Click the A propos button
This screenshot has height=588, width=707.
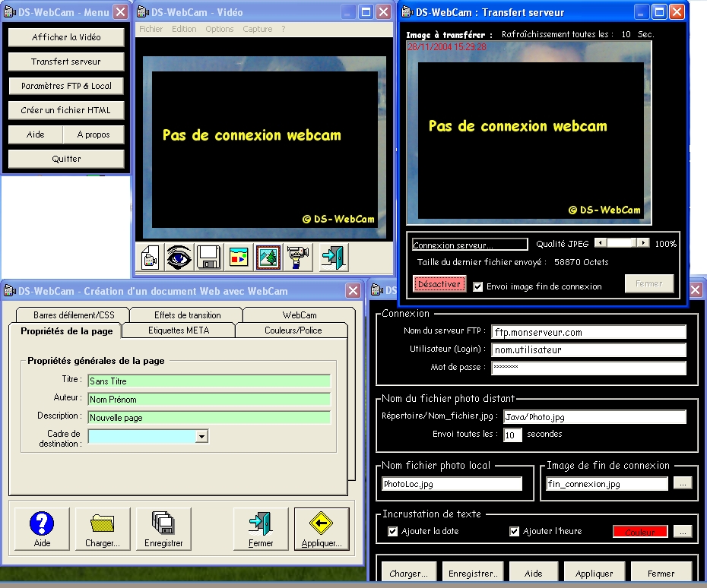94,134
